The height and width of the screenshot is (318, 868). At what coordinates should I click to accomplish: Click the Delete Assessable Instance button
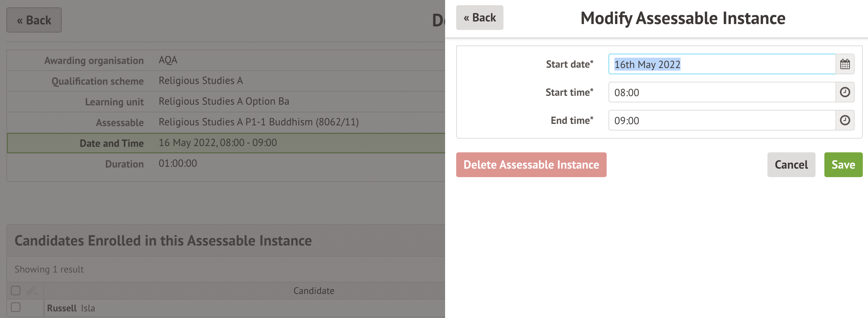click(x=531, y=165)
